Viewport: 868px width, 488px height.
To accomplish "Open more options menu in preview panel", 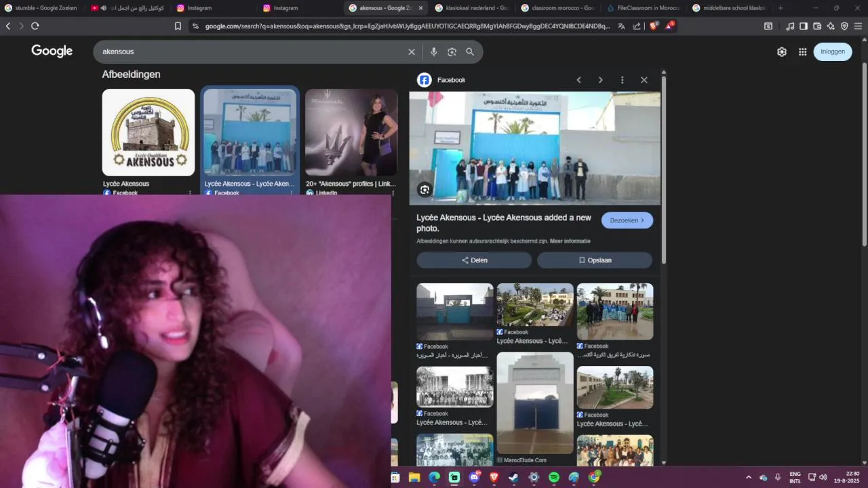I will tap(622, 80).
